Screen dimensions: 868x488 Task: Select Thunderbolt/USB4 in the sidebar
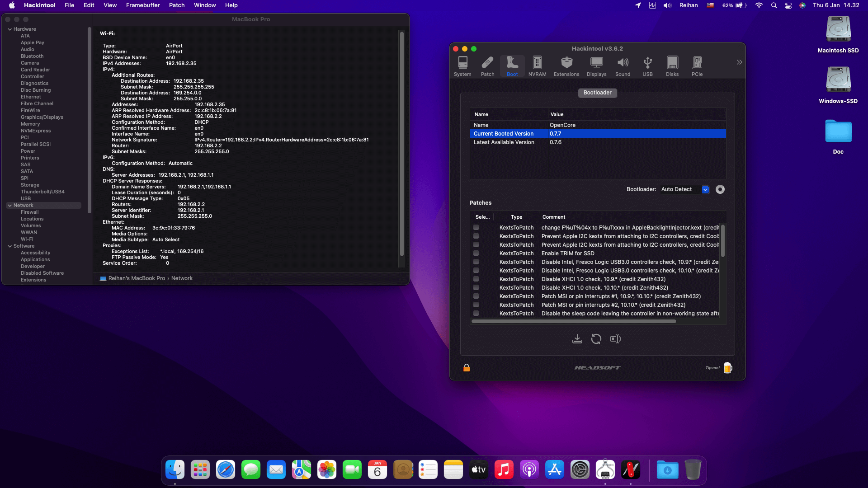(42, 192)
